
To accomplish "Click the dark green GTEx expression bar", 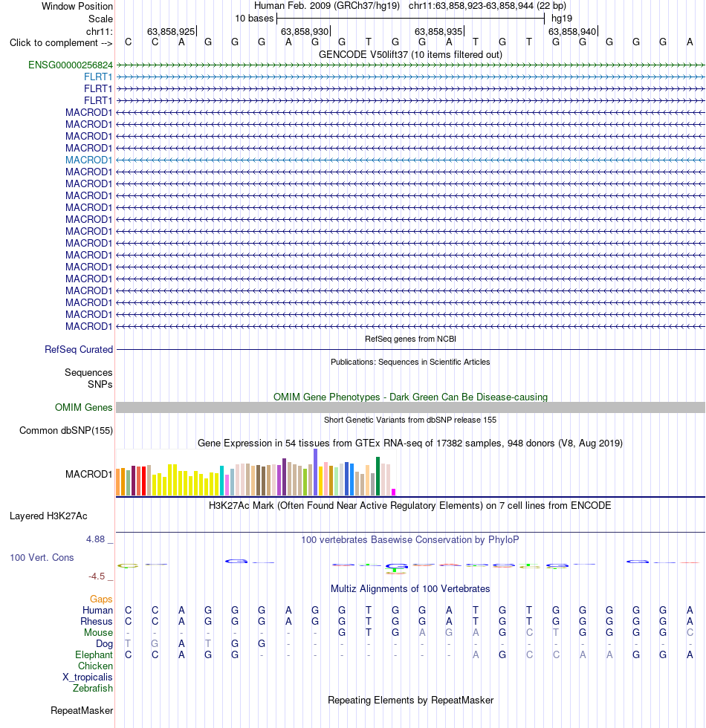I will point(378,476).
